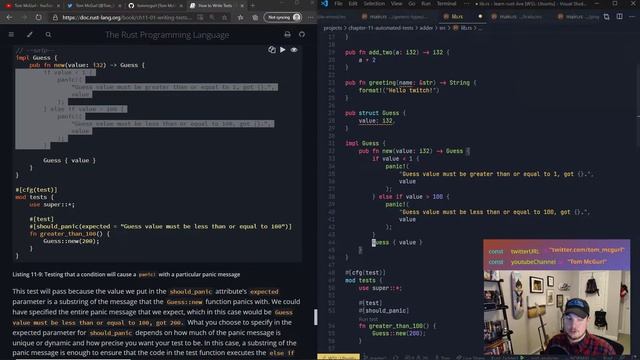
Task: Click the chapter-11-automated-tests breadcrumb
Action: pyautogui.click(x=381, y=28)
